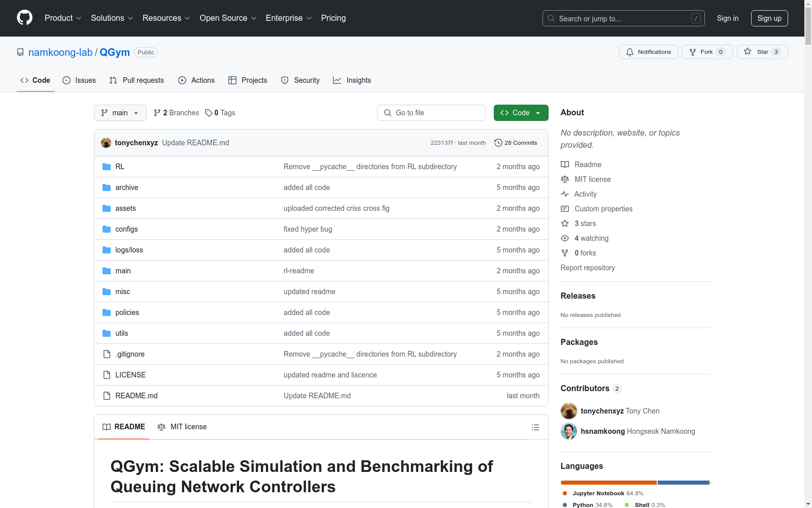Click the README.md file icon
The width and height of the screenshot is (812, 508).
coord(107,396)
